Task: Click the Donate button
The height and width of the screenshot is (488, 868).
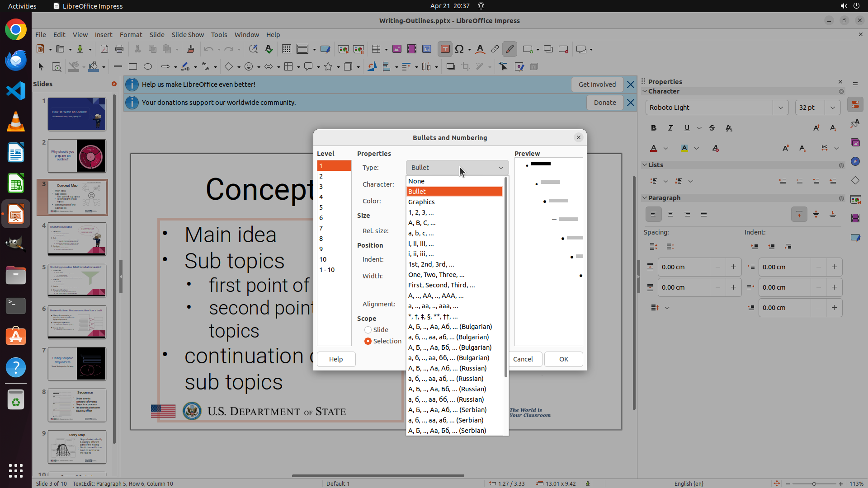Action: pos(605,103)
